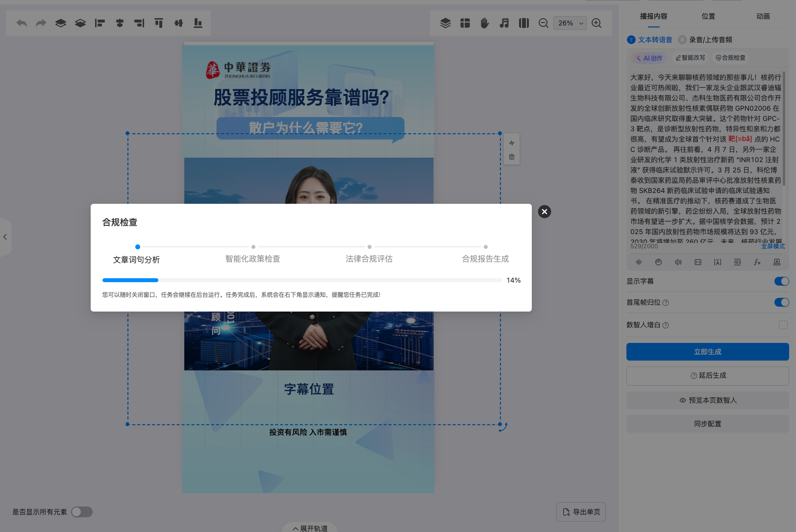Toggle the 显示字幕 switch
This screenshot has height=532, width=796.
781,281
